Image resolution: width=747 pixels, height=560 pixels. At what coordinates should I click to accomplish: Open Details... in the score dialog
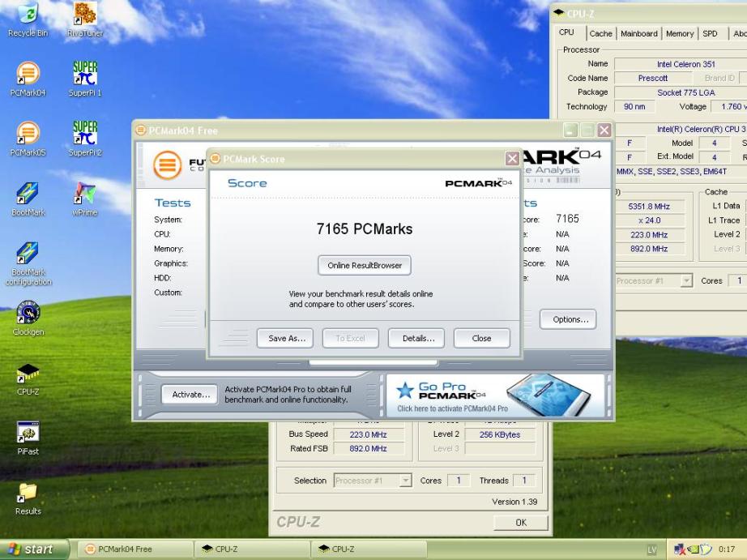416,339
